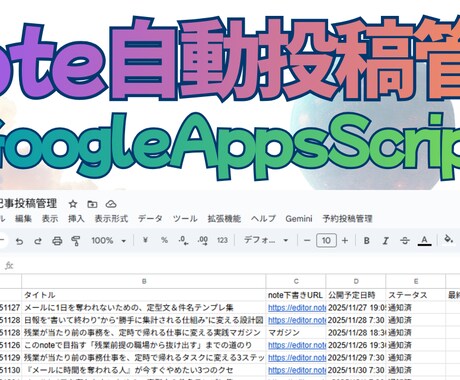
Task: Select column C header
Action: [296, 281]
